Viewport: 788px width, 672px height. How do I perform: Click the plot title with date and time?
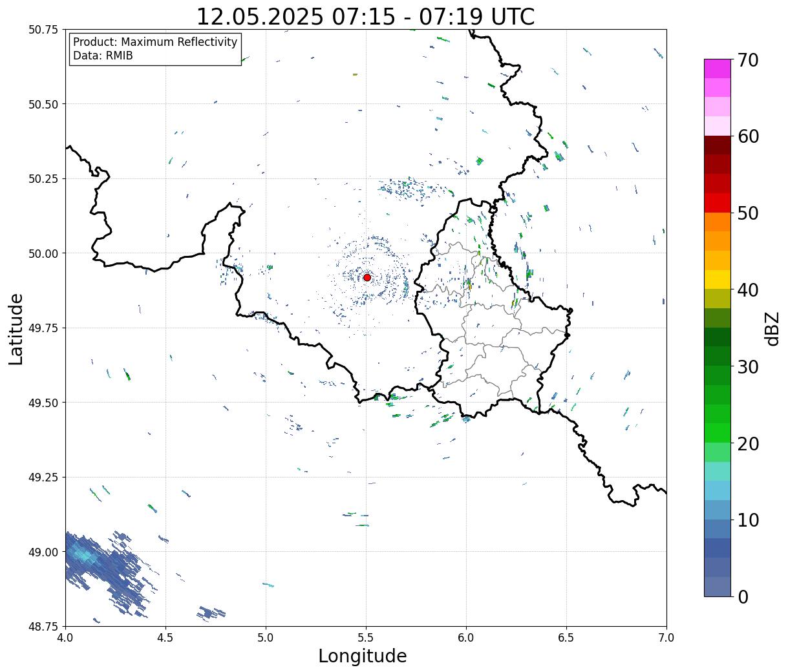point(365,16)
